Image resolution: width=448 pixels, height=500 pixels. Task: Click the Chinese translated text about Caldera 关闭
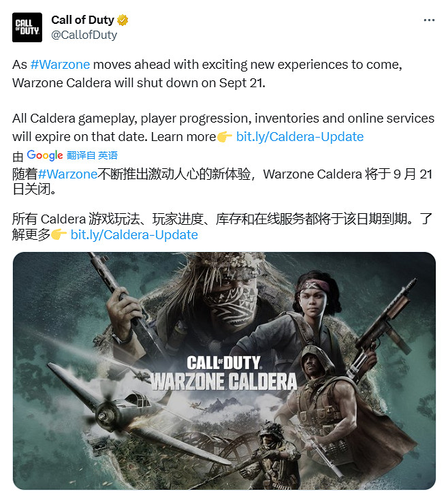[222, 182]
